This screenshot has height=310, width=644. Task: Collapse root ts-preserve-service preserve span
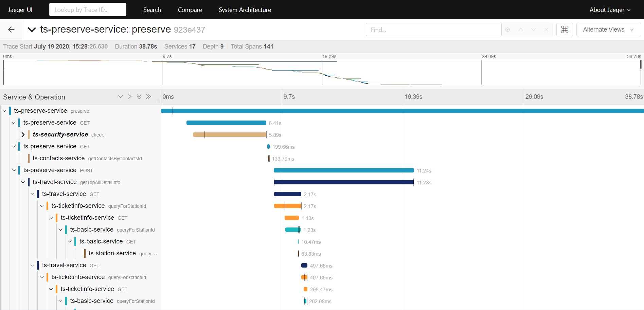[x=4, y=111]
